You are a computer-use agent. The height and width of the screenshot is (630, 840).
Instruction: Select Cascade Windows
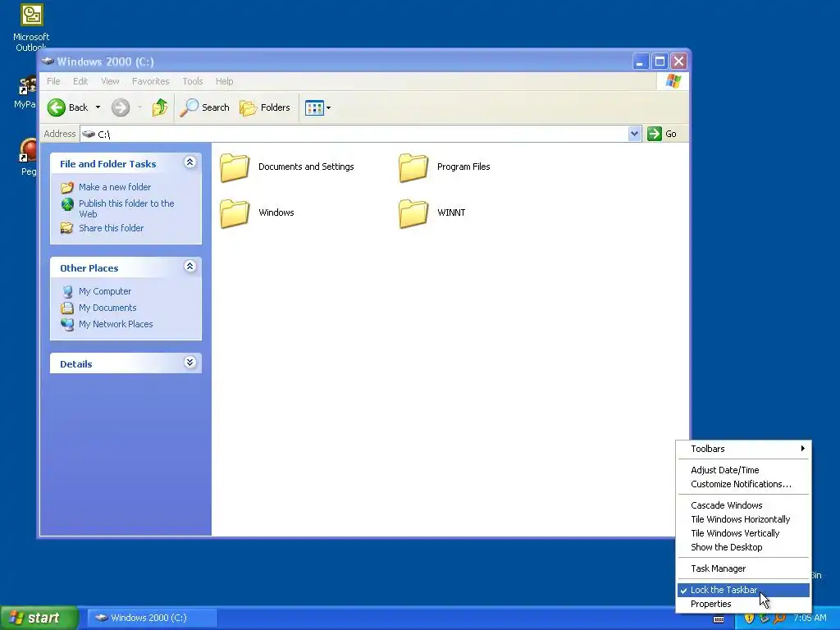point(743,505)
